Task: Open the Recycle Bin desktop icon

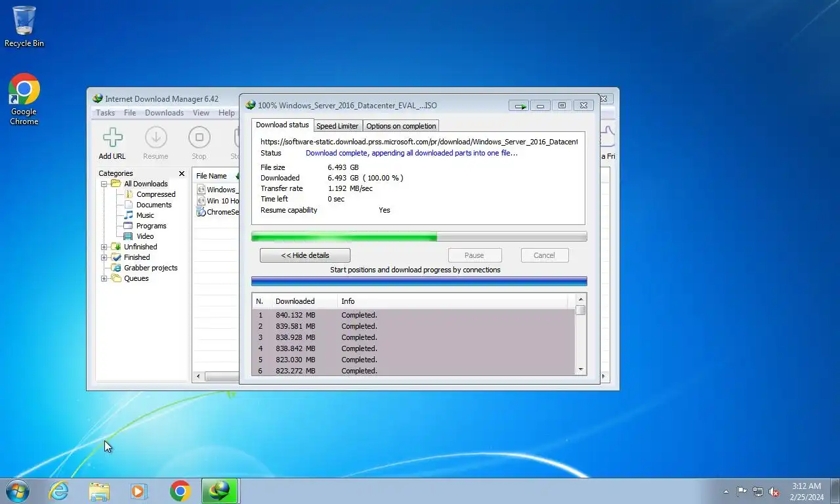Action: tap(24, 26)
